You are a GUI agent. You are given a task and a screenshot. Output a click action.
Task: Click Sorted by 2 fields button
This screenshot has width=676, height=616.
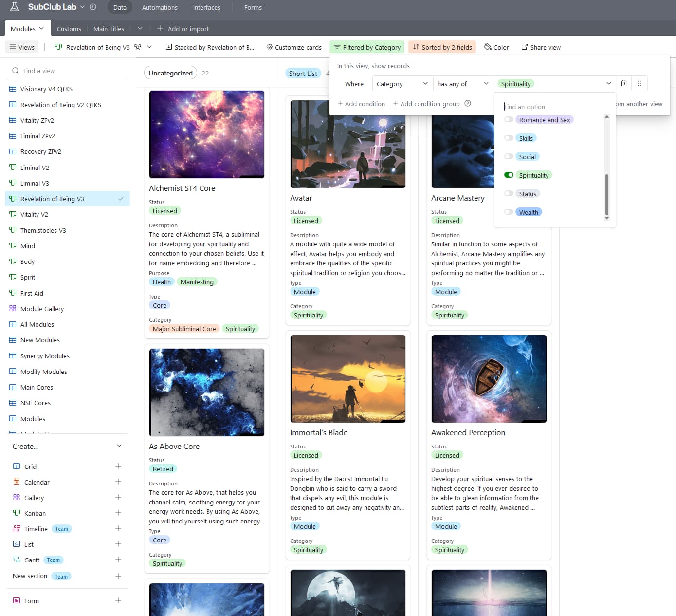(x=442, y=47)
